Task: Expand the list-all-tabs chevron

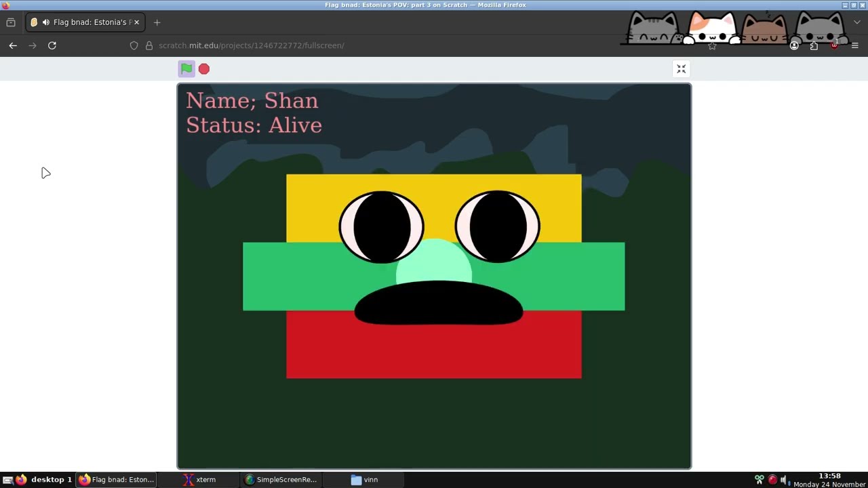Action: tap(857, 22)
